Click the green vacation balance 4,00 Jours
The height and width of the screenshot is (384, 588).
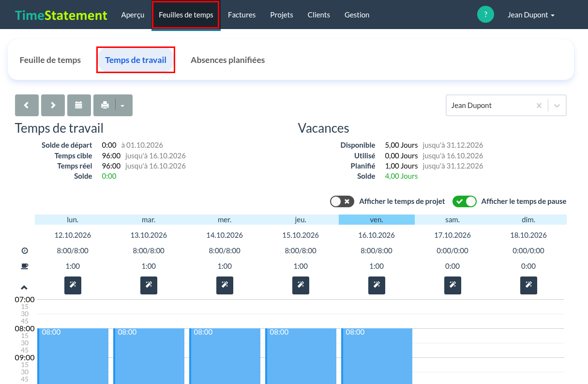point(401,176)
